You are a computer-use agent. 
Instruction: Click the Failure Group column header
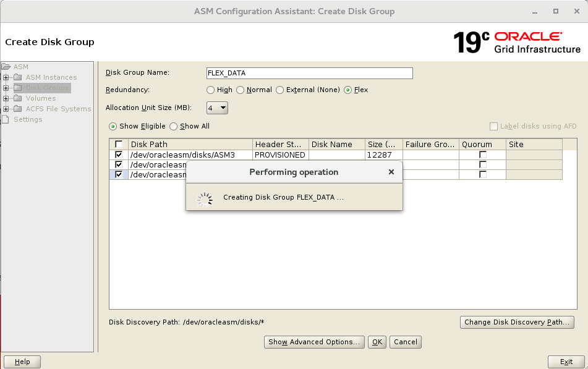coord(431,145)
